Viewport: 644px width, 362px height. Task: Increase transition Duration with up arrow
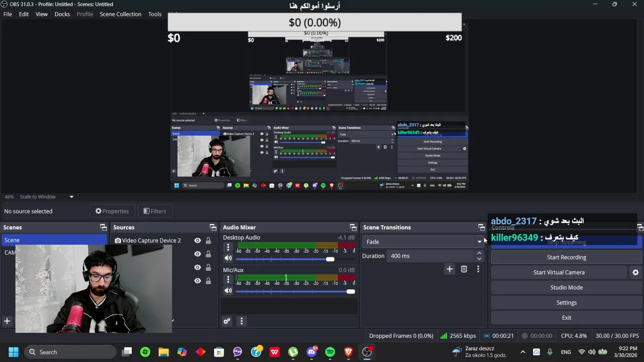(479, 253)
